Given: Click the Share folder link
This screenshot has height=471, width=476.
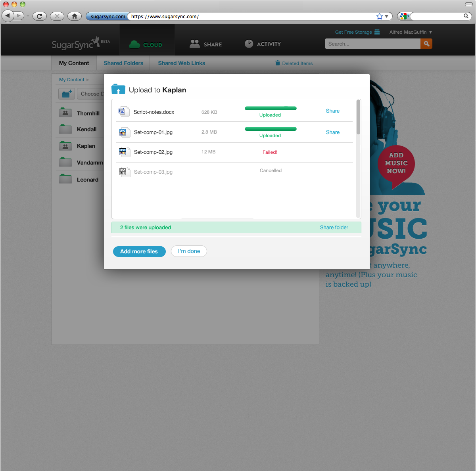Looking at the screenshot, I should [334, 228].
